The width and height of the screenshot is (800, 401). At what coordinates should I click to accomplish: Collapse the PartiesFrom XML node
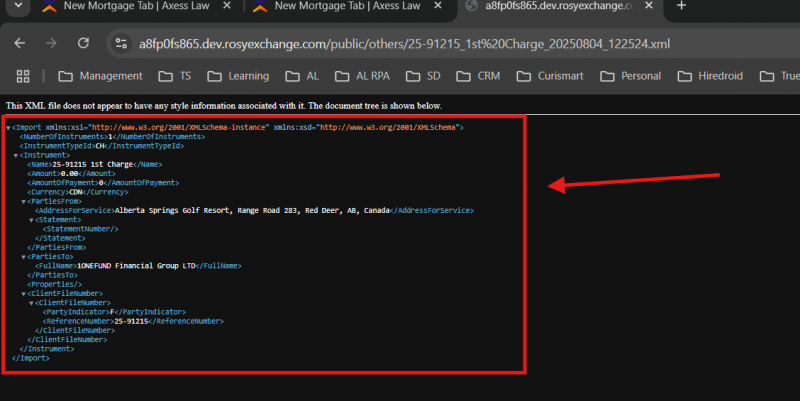23,201
